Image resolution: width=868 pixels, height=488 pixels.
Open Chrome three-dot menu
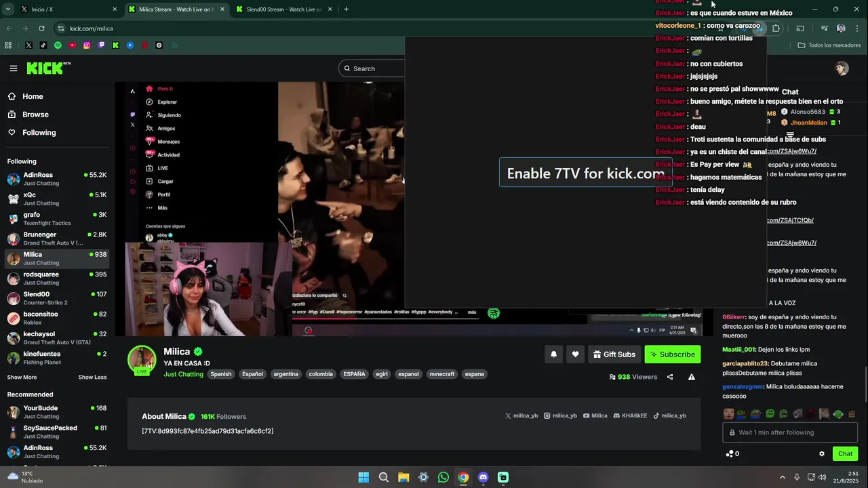coord(857,28)
